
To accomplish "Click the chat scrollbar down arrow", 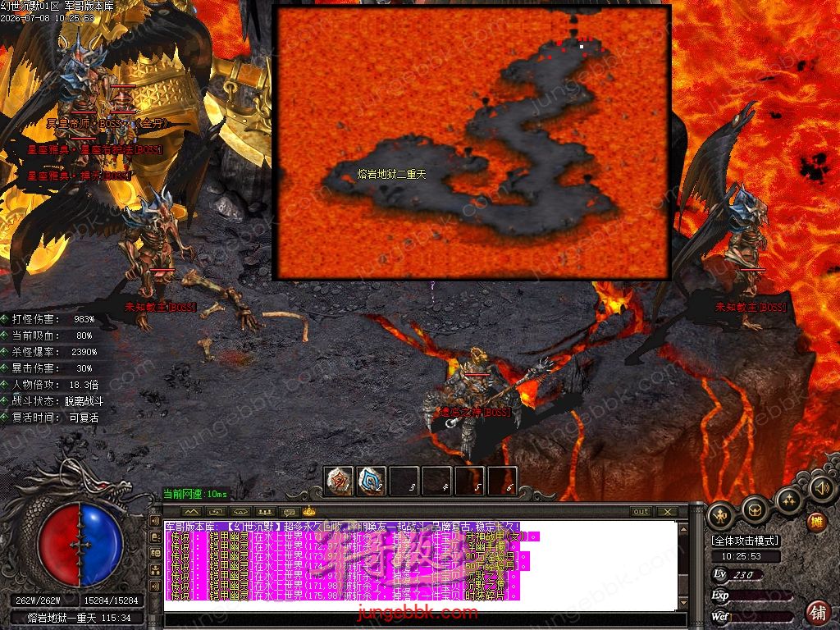I will point(683,604).
